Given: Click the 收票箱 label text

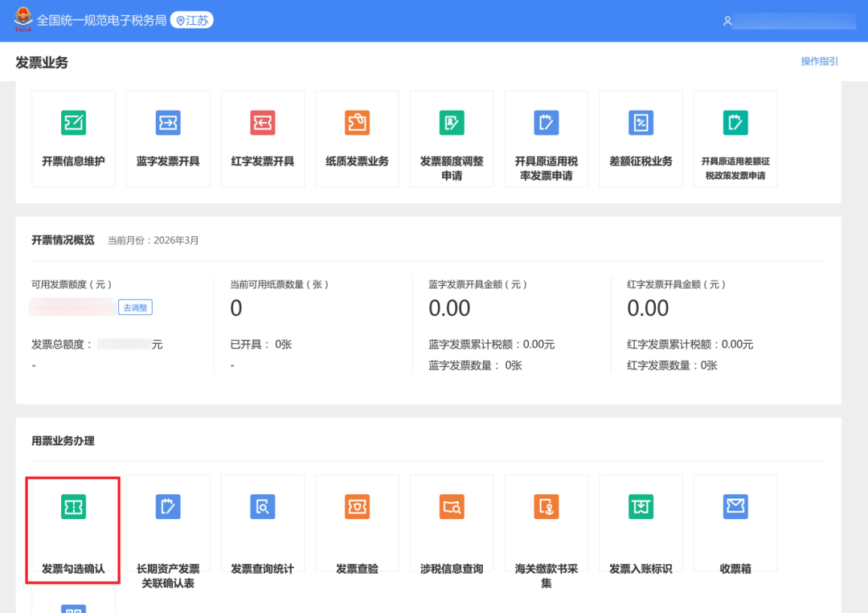Looking at the screenshot, I should [735, 569].
